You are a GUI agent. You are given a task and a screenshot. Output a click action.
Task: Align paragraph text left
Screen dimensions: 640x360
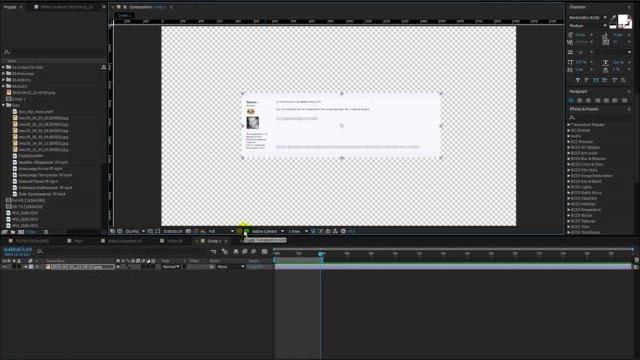571,100
